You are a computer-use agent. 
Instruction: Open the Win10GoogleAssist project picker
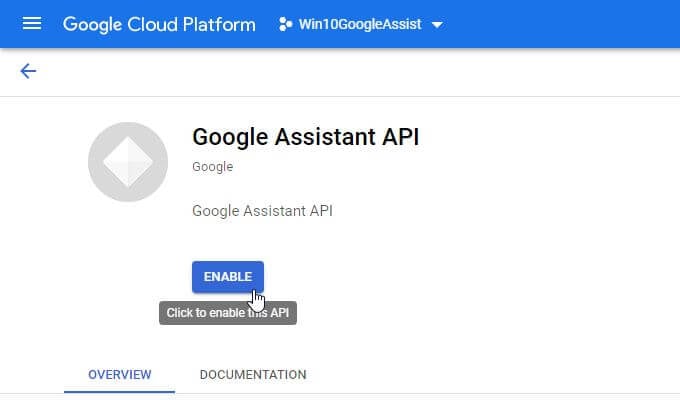click(360, 24)
